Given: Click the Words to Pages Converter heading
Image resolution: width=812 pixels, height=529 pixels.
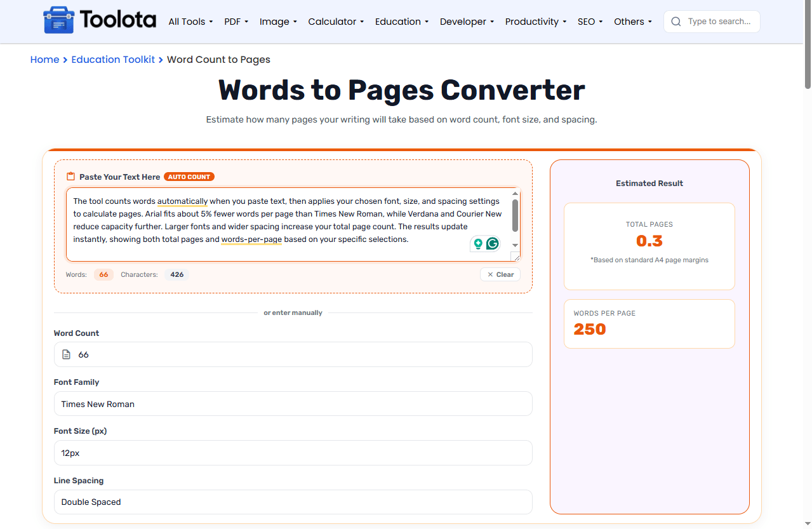Looking at the screenshot, I should (x=402, y=90).
